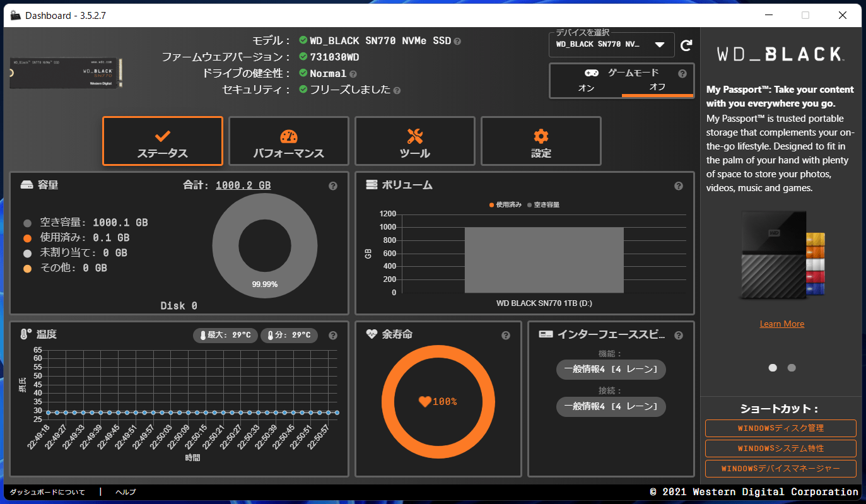Click the Dashboard app icon in title bar
Image resolution: width=866 pixels, height=504 pixels.
click(16, 15)
